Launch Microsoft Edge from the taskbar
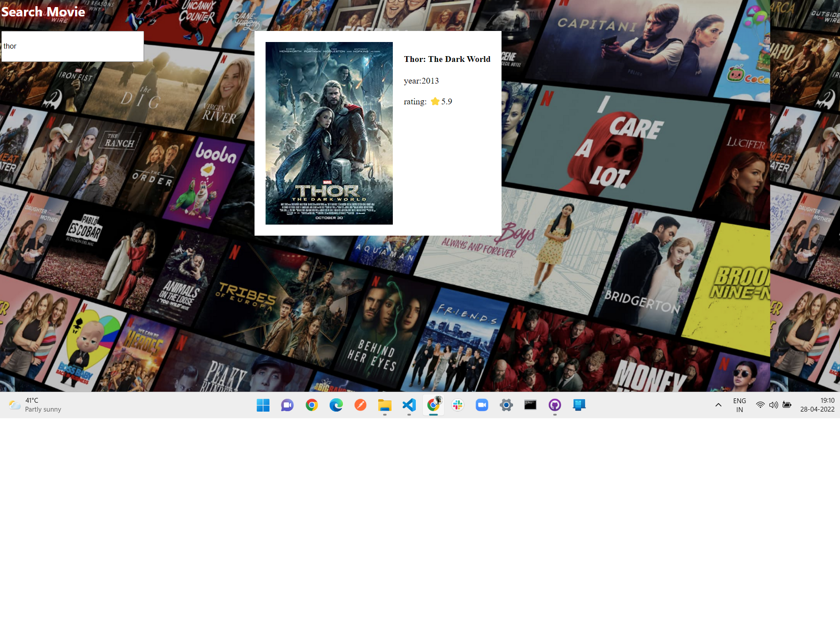This screenshot has height=630, width=840. point(336,405)
